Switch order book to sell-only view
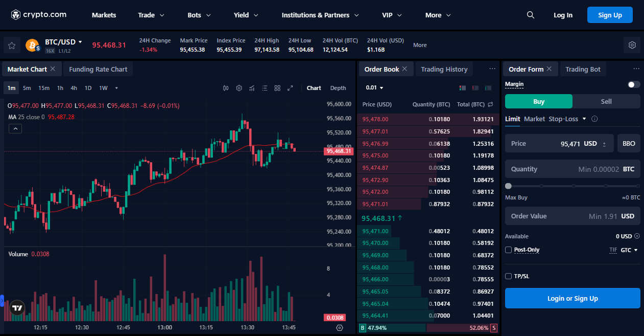Viewport: 644px width, 336px height. click(476, 87)
